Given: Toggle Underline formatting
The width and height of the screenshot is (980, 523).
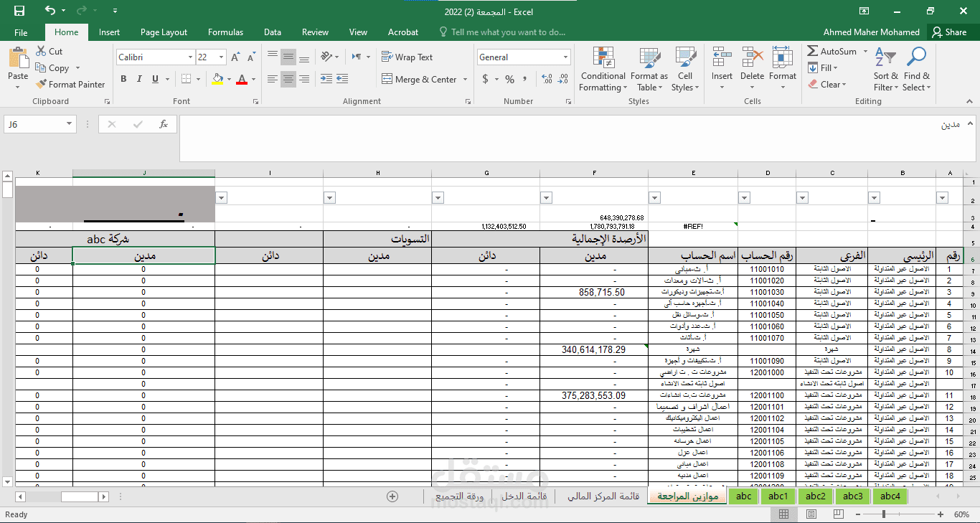Looking at the screenshot, I should [x=155, y=80].
